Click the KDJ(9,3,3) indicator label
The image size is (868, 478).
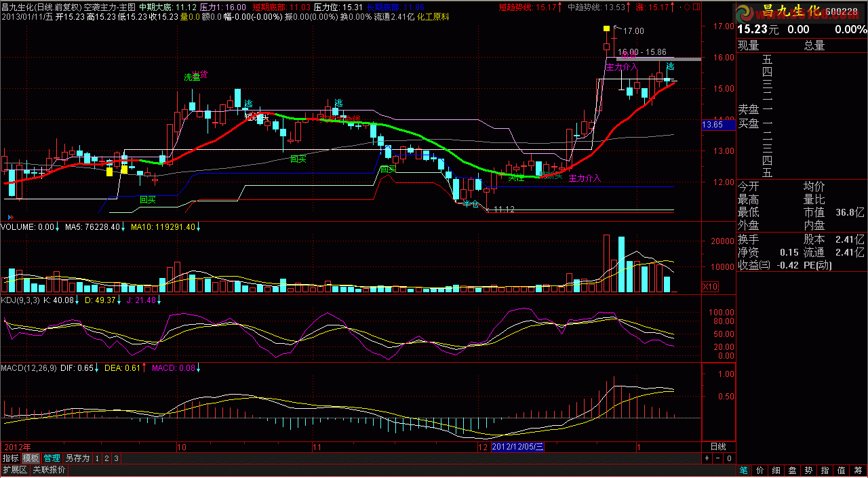pos(20,300)
